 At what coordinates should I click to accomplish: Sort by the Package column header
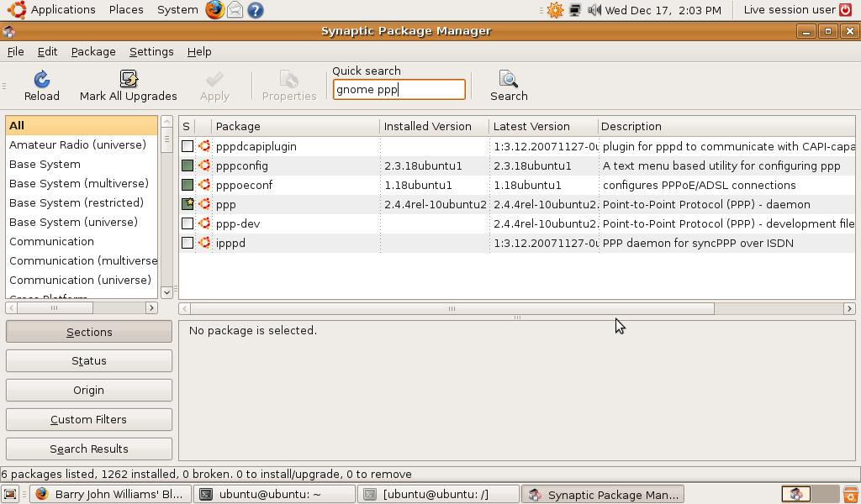(x=295, y=127)
